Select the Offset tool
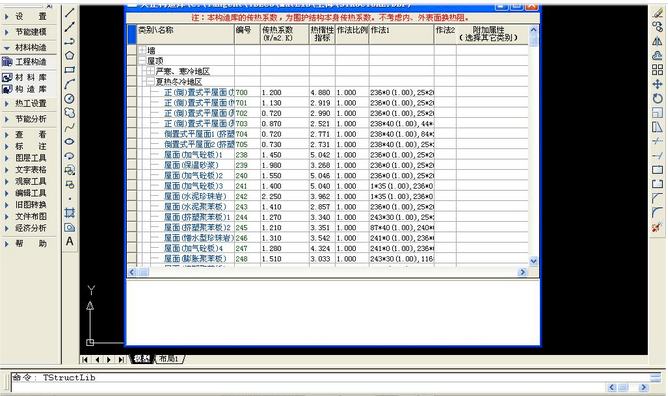Screen dimensions: 668x396 click(x=657, y=55)
